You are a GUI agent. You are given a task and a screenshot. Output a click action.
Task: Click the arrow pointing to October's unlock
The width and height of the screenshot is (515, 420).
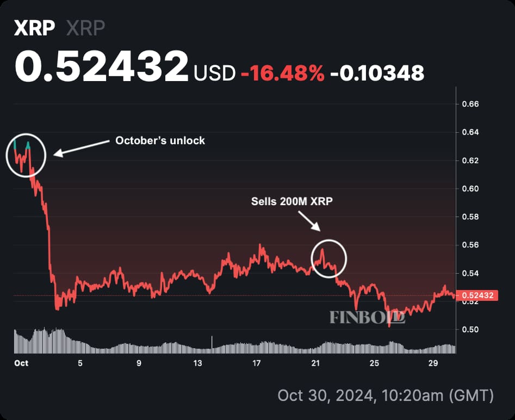coord(81,149)
